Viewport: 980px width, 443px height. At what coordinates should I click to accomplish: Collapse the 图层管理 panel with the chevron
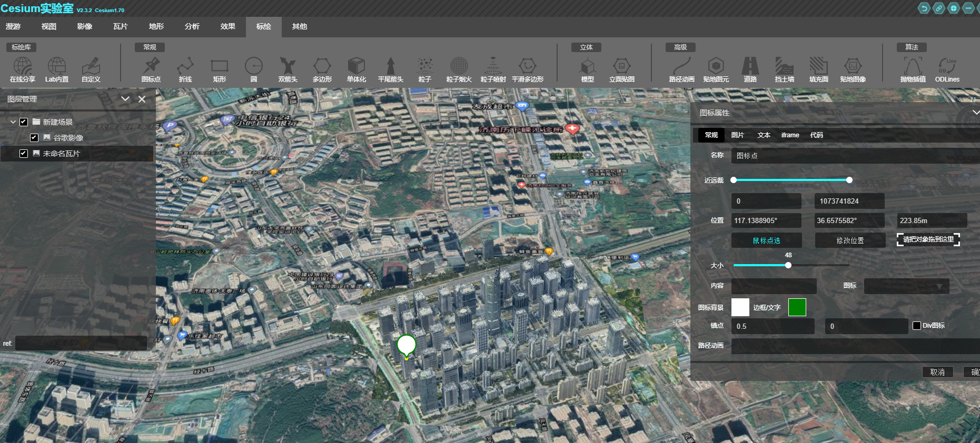tap(125, 99)
